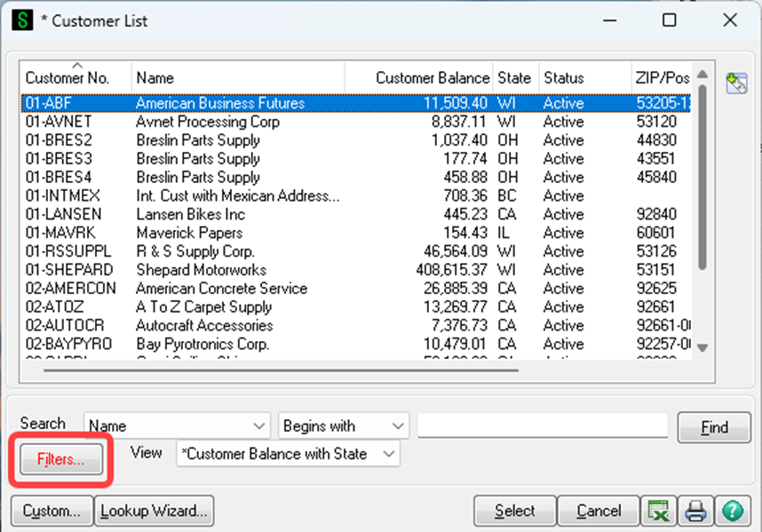Click ZIP value 44830
The image size is (762, 532).
[656, 140]
